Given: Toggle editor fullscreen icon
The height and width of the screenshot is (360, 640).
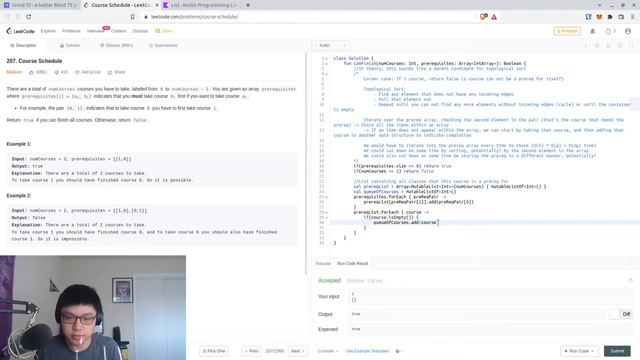Looking at the screenshot, I should coord(631,45).
